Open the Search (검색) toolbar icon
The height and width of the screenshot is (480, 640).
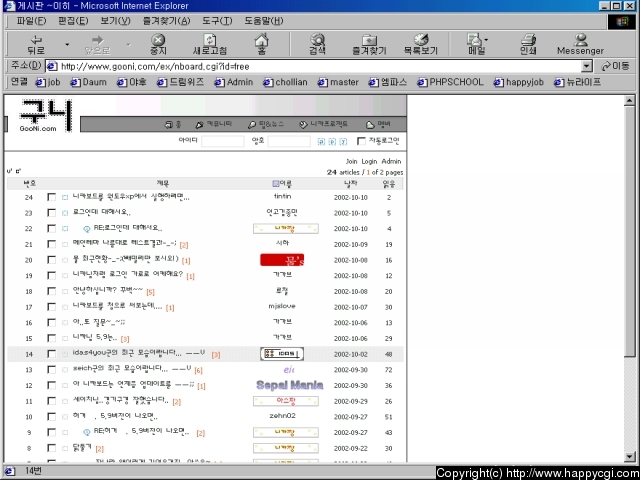pos(317,44)
